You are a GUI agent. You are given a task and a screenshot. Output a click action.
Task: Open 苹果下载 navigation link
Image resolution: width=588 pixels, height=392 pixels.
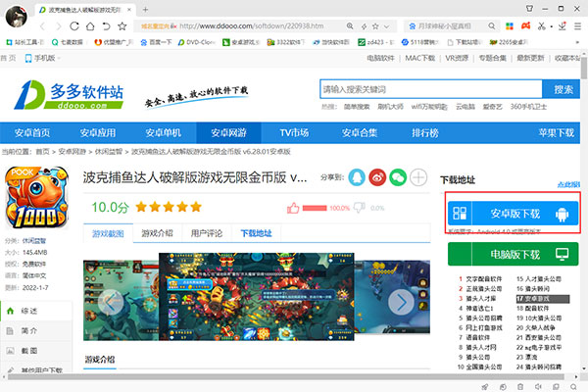(x=556, y=133)
